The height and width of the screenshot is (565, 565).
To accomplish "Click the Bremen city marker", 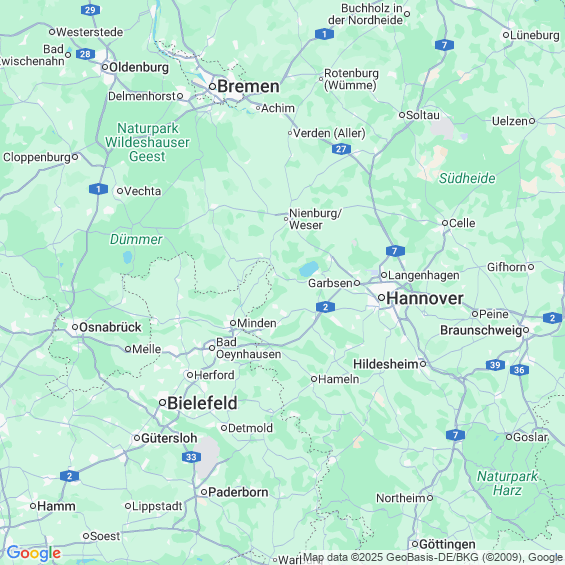I will pyautogui.click(x=213, y=86).
